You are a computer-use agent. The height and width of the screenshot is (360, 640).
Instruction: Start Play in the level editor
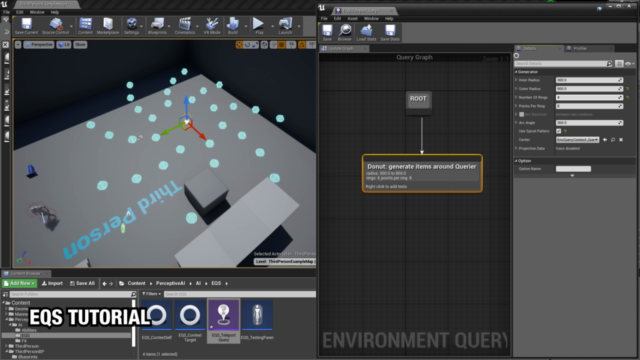pyautogui.click(x=259, y=26)
